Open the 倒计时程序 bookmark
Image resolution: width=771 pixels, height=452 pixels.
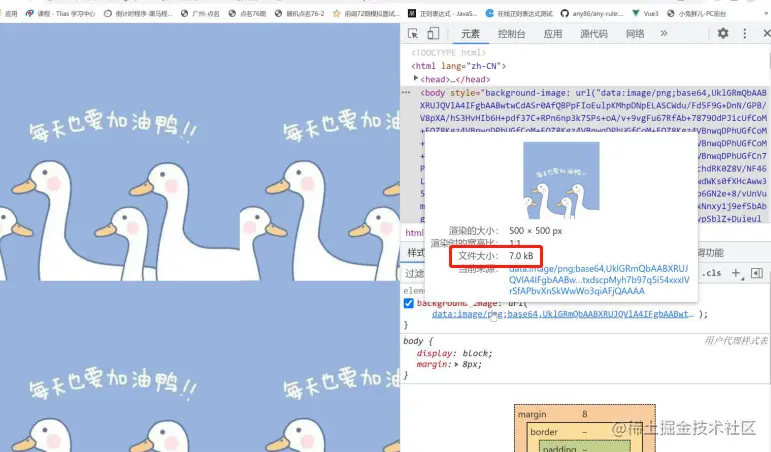coord(138,13)
